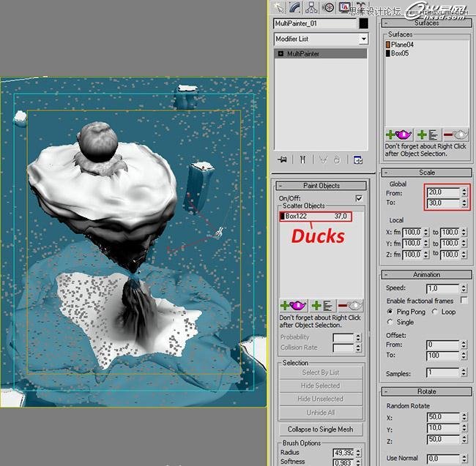476x466 pixels.
Task: Open the Motion command panel tab
Action: [329, 7]
